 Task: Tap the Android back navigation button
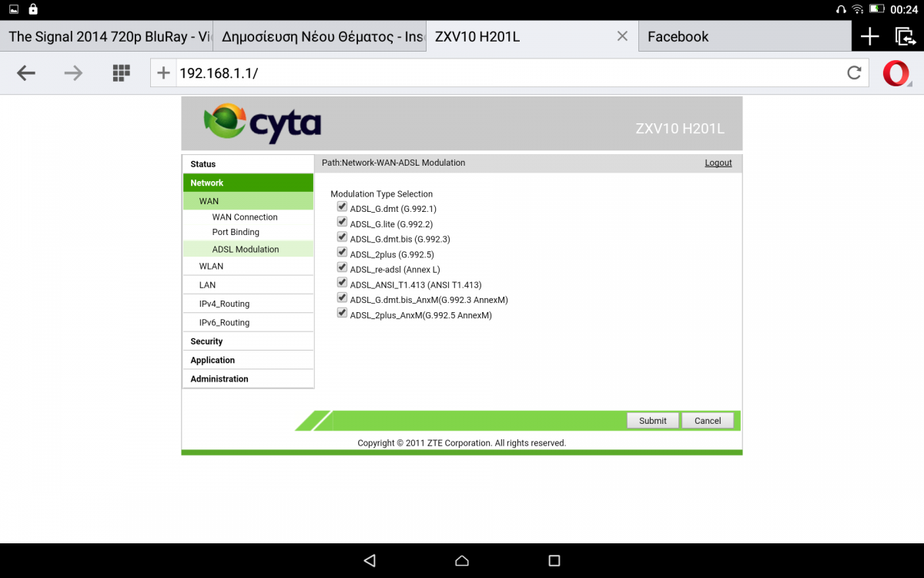(370, 560)
